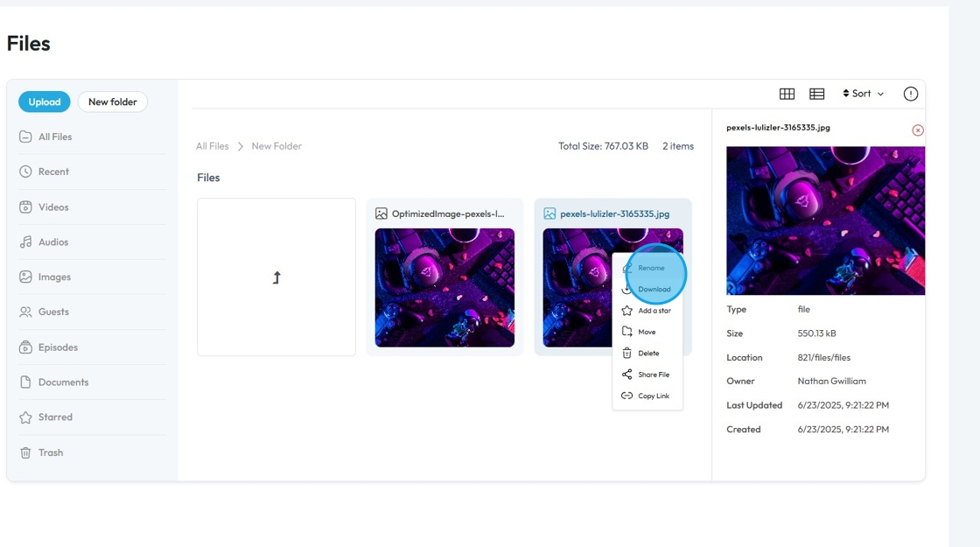This screenshot has width=980, height=547.
Task: Click Delete in the context menu
Action: click(647, 354)
